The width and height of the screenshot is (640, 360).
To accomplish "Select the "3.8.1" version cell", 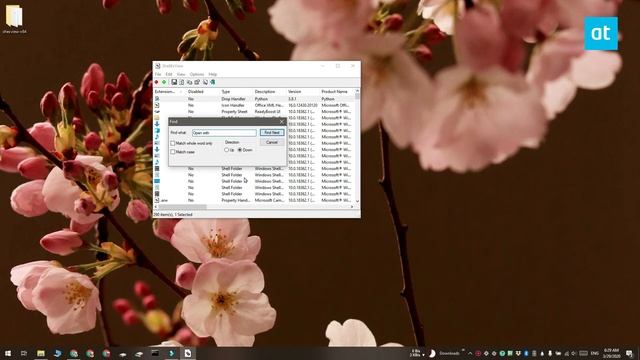I will pos(292,99).
